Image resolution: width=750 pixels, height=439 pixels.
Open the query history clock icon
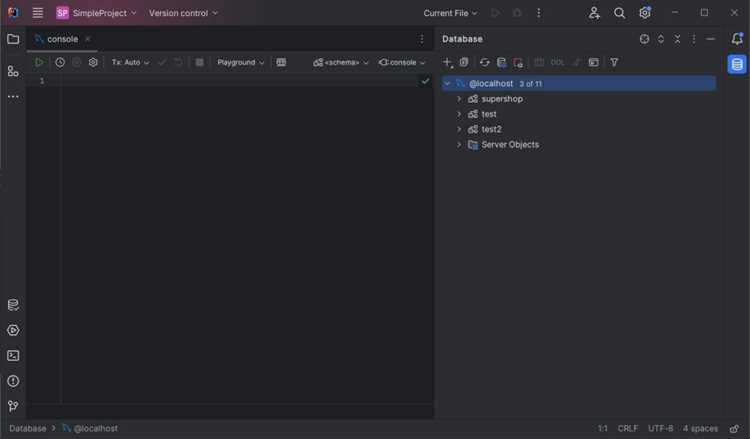coord(60,62)
